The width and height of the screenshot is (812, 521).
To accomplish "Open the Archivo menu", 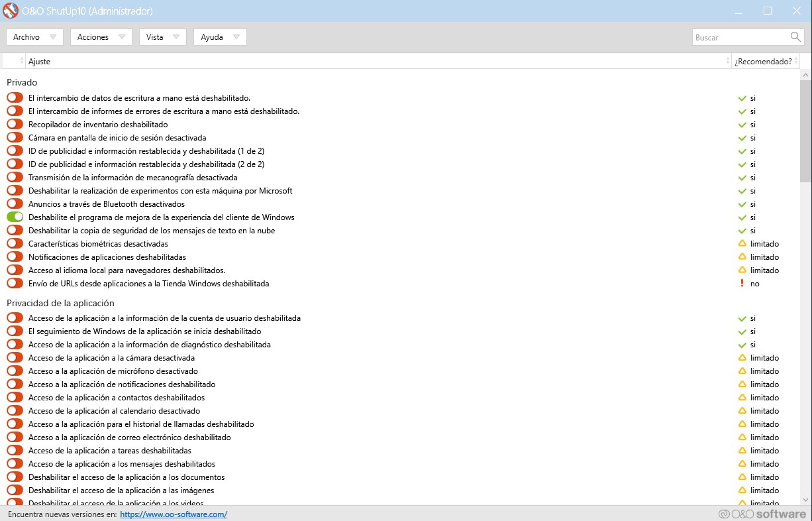I will click(35, 37).
